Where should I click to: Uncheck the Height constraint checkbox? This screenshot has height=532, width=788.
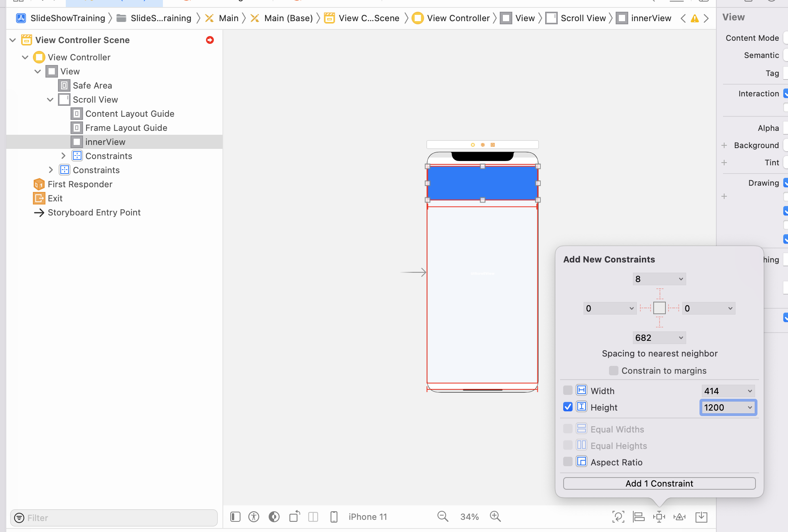pos(568,407)
